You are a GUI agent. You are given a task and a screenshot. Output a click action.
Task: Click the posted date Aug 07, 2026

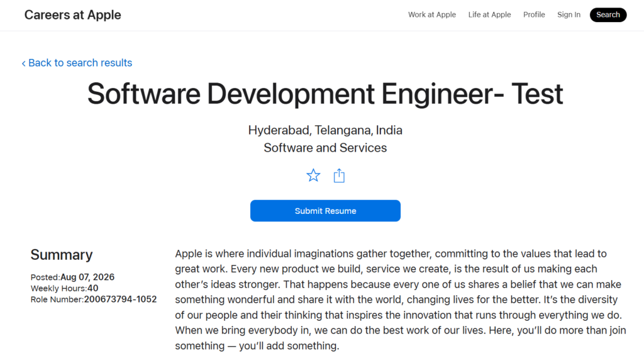point(87,277)
